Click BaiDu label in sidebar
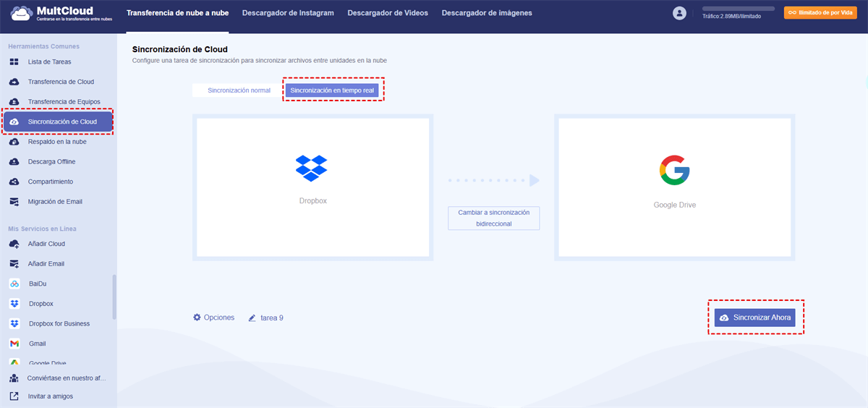868x408 pixels. [x=38, y=284]
